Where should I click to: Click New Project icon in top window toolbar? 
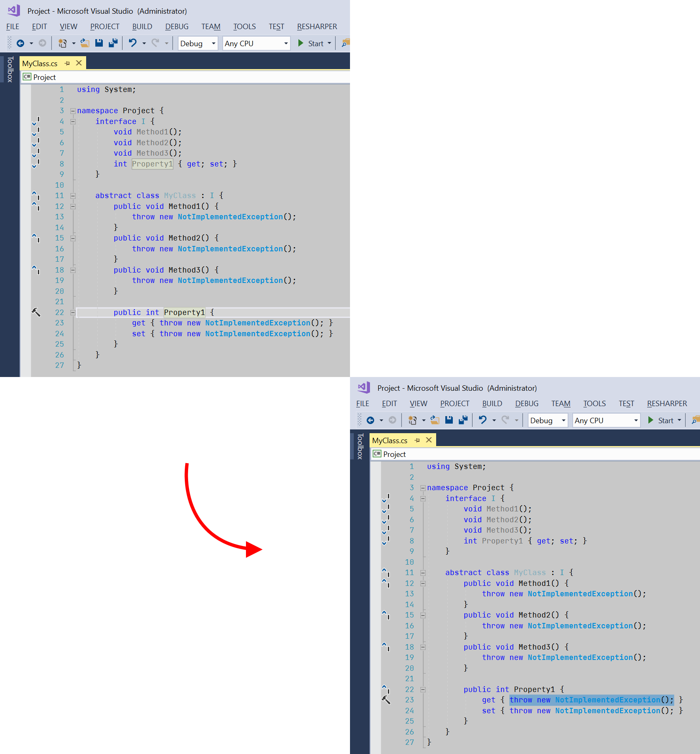coord(62,43)
